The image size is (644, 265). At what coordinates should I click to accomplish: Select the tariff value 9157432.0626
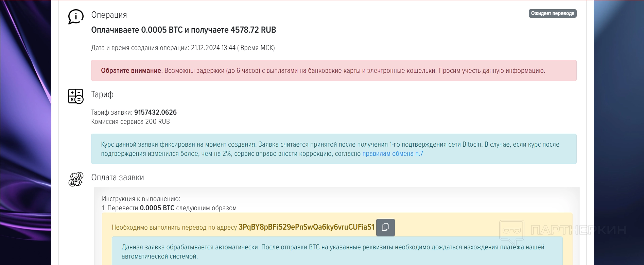pyautogui.click(x=155, y=112)
